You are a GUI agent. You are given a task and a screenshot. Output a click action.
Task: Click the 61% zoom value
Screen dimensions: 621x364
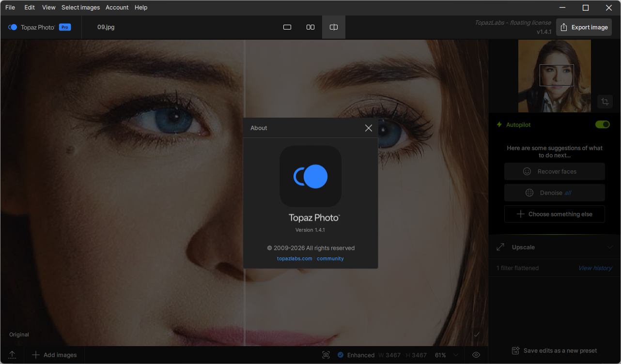[440, 355]
